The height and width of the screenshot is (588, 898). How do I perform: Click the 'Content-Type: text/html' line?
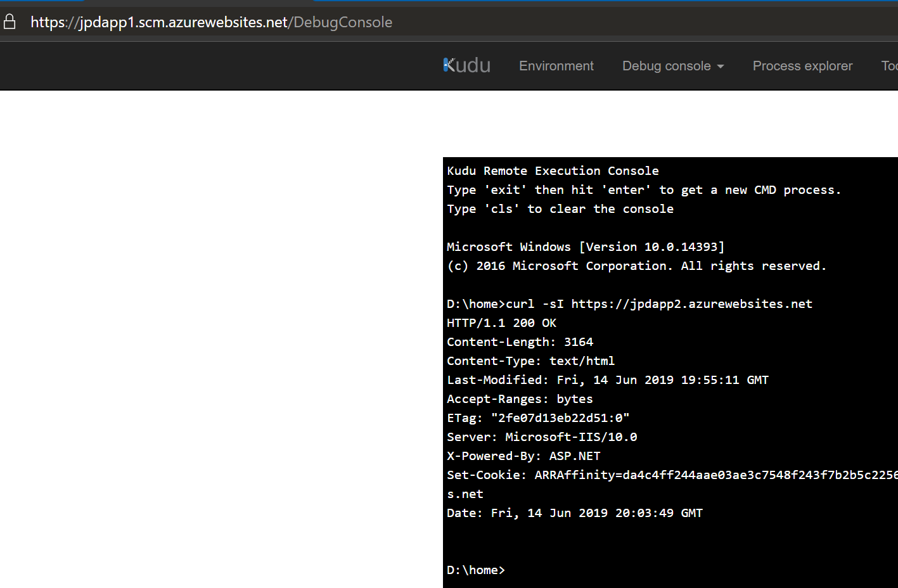point(530,361)
